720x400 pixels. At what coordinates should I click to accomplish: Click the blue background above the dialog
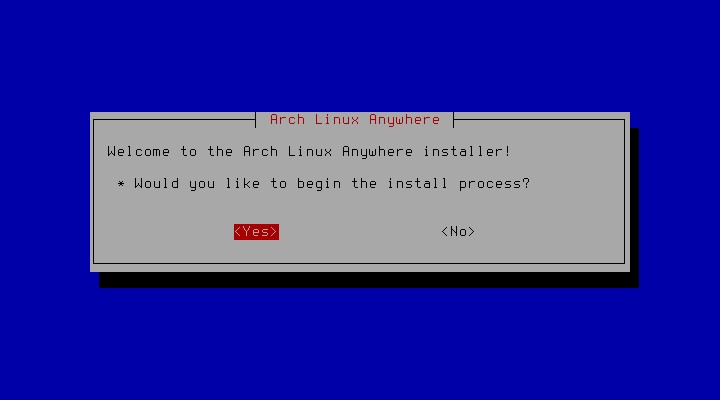360,55
